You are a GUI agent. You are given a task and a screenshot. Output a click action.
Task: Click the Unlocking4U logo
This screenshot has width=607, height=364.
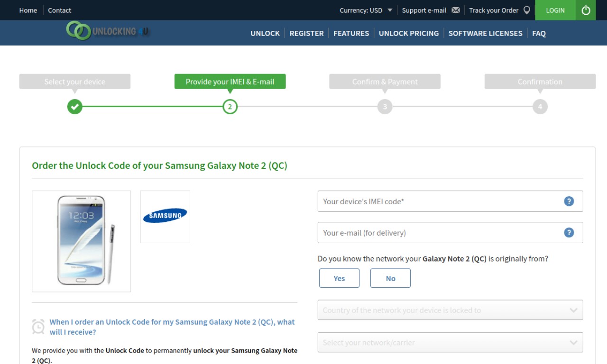108,31
